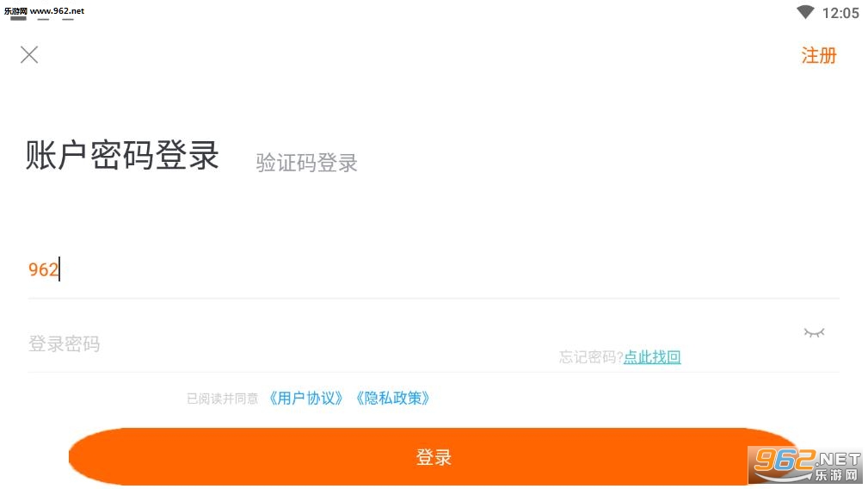Focus the account field containing 962
Screen dimensions: 868x489
click(x=434, y=269)
